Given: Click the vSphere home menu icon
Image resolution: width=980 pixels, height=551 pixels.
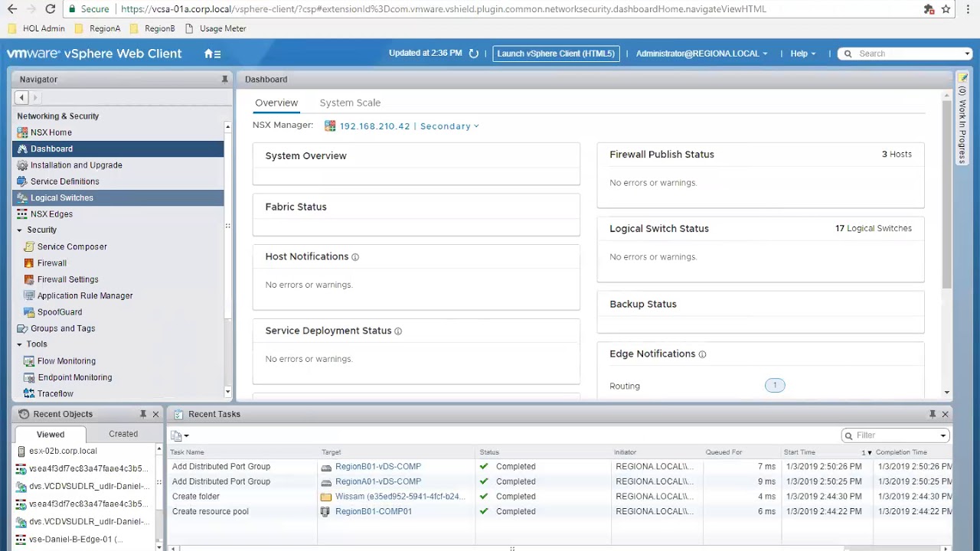Looking at the screenshot, I should (x=212, y=54).
